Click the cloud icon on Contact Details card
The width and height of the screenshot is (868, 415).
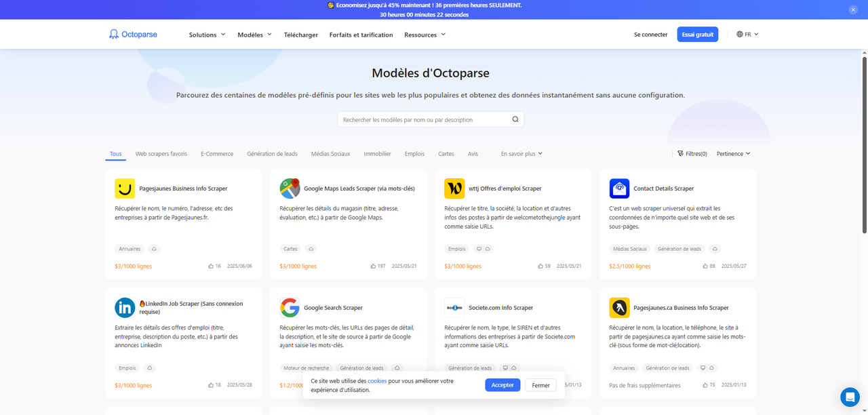(x=715, y=249)
